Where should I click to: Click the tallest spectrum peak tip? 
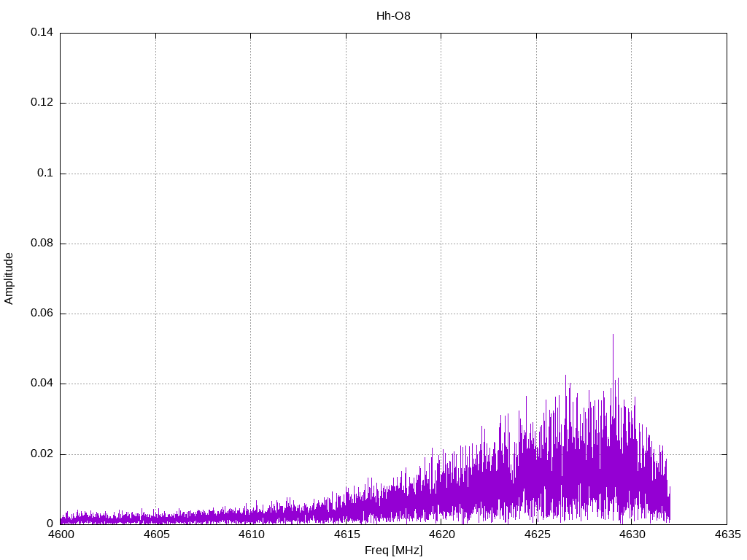click(x=613, y=335)
